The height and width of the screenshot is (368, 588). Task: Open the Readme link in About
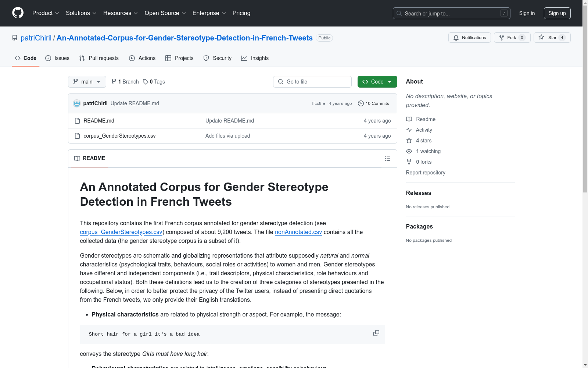pyautogui.click(x=421, y=119)
